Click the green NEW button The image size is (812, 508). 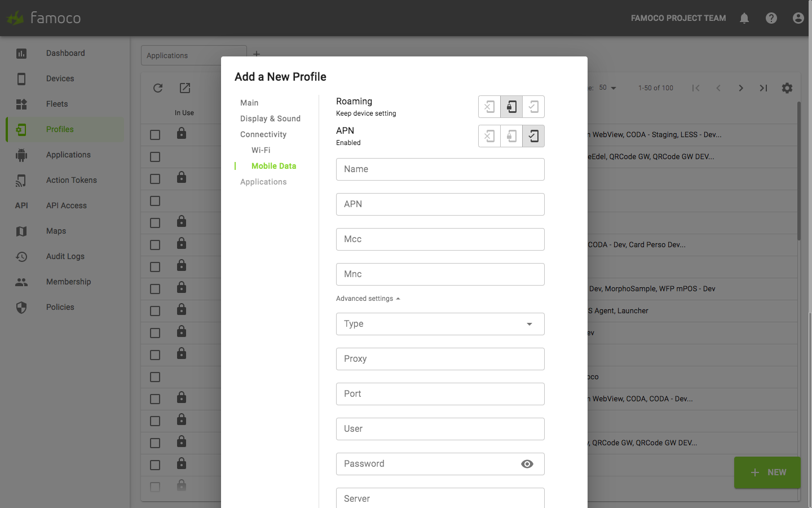pyautogui.click(x=767, y=472)
